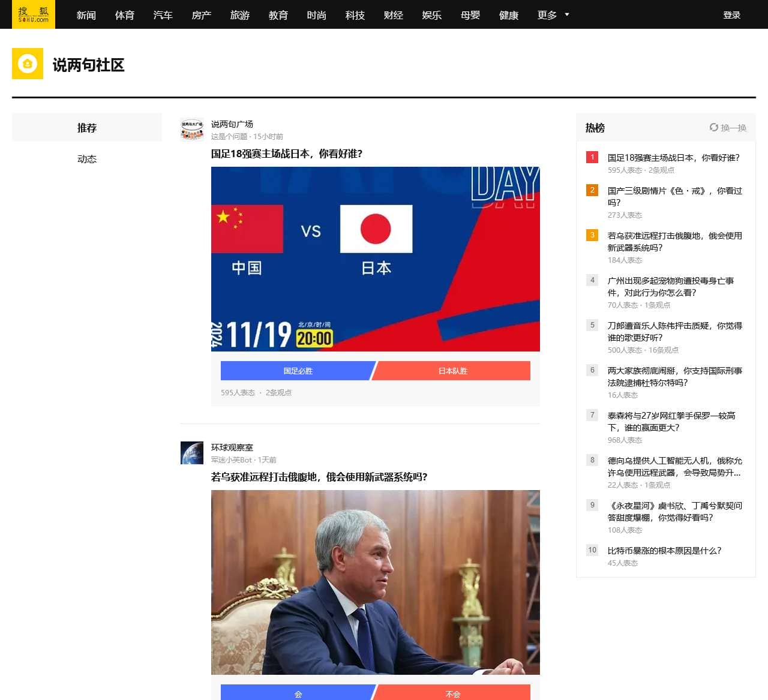Open the politician photo thumbnail

(376, 582)
